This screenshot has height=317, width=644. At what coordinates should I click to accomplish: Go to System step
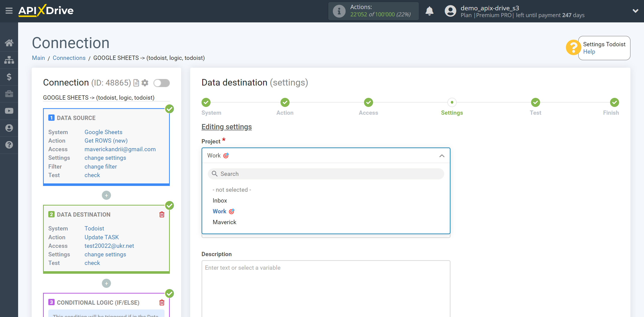[x=206, y=102]
